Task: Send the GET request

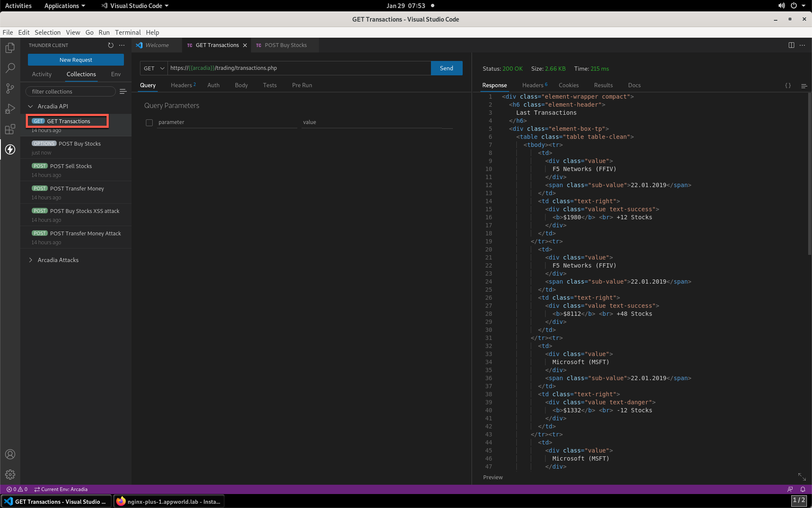Action: pyautogui.click(x=447, y=68)
